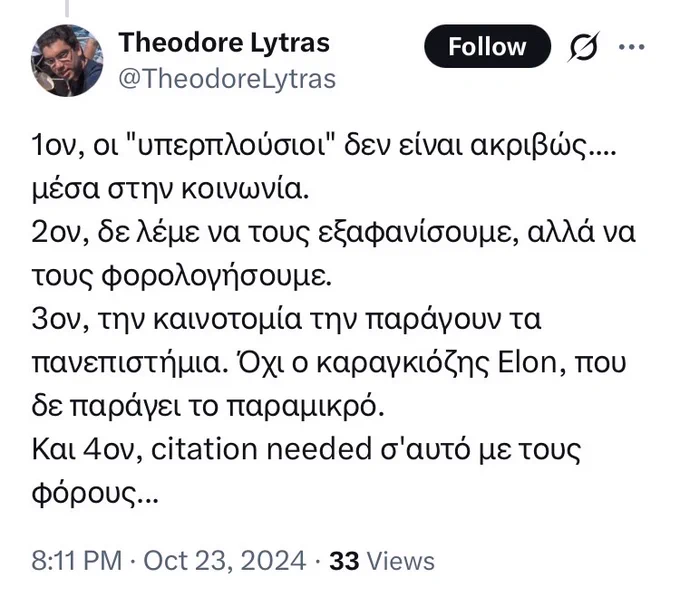Open the three-dot more options menu
Viewport: 680px width, 597px height.
coord(631,46)
